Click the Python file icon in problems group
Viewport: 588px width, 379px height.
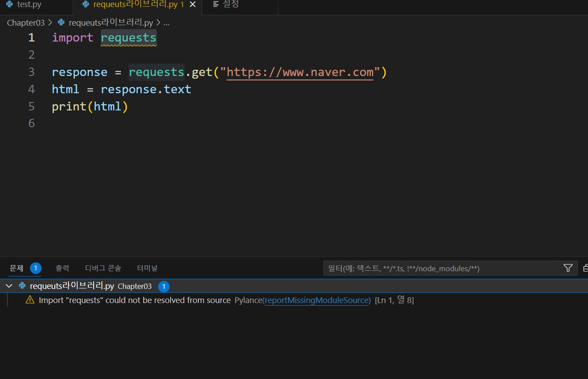point(22,286)
